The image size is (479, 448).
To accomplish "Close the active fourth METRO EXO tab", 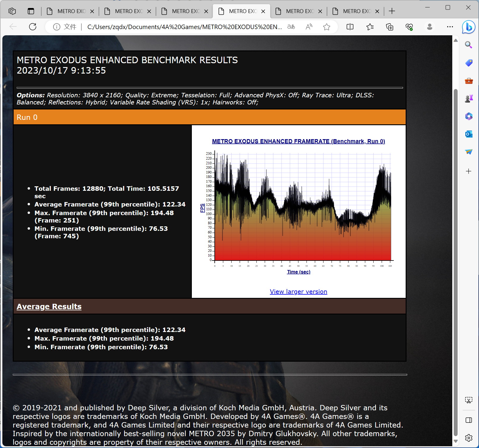I will point(263,11).
